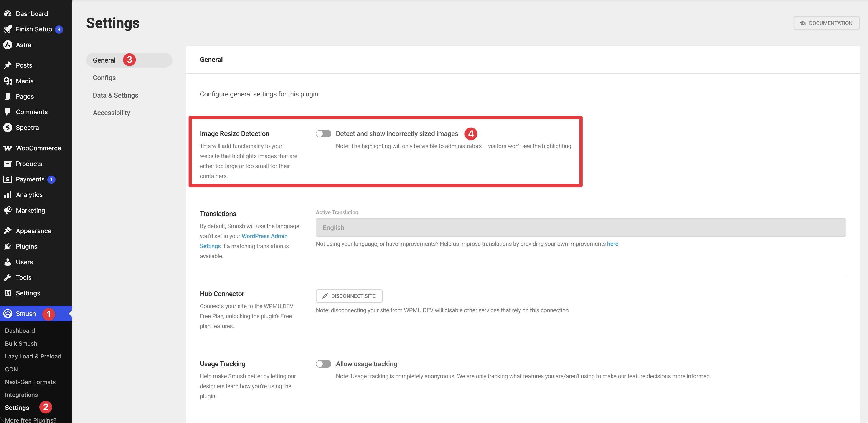
Task: Open the Active Translation English dropdown
Action: point(580,227)
